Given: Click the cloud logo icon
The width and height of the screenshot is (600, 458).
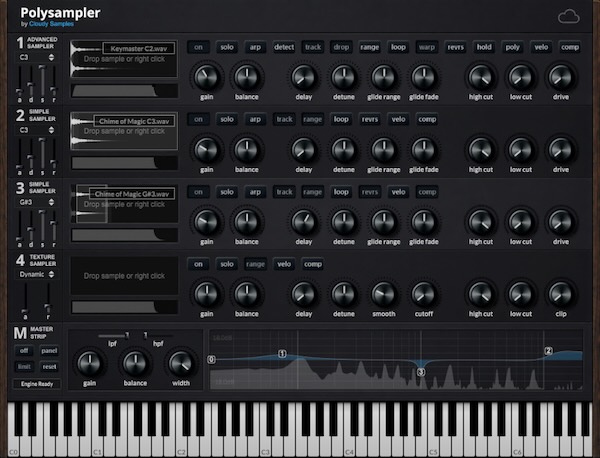Looking at the screenshot, I should (569, 17).
